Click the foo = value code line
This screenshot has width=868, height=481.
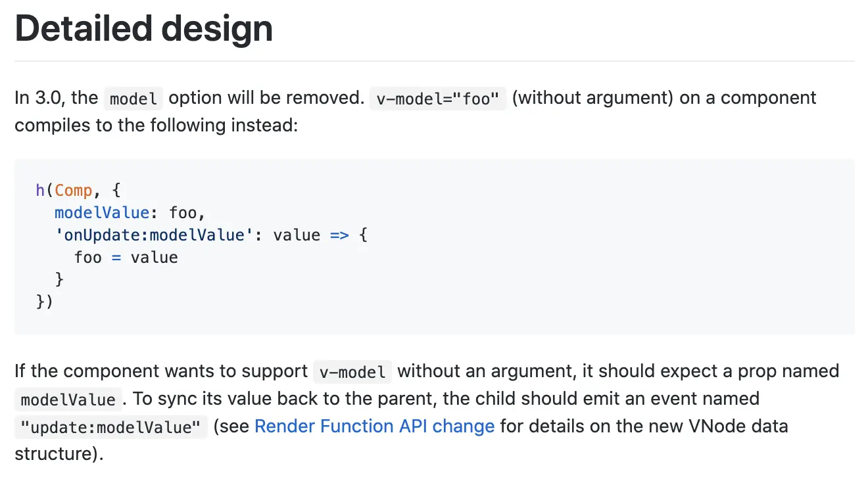click(126, 258)
